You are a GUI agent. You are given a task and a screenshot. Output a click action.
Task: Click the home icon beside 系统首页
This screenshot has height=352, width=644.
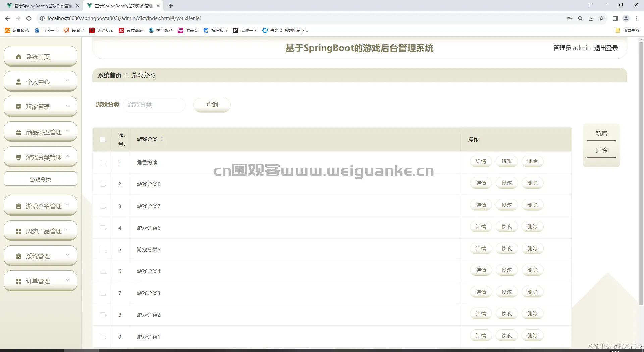pos(19,57)
